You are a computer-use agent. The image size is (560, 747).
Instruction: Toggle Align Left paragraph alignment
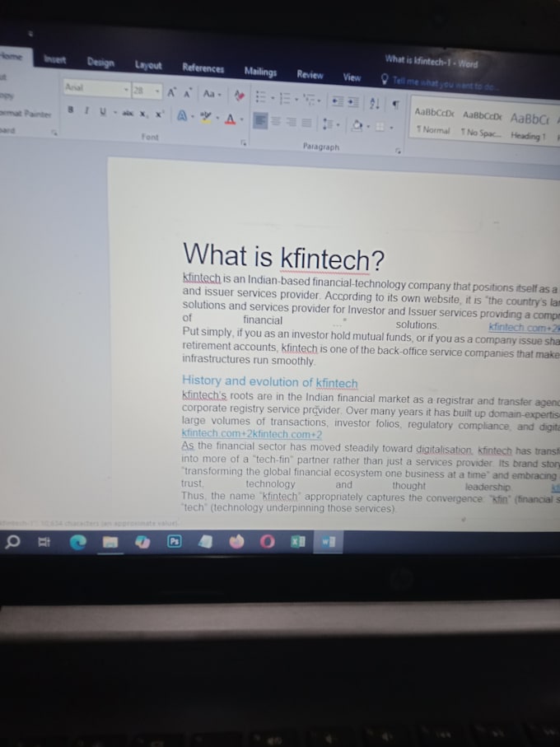coord(259,120)
